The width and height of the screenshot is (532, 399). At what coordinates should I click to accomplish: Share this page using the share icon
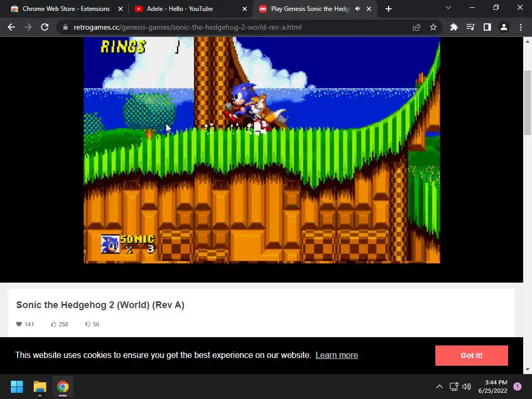417,27
